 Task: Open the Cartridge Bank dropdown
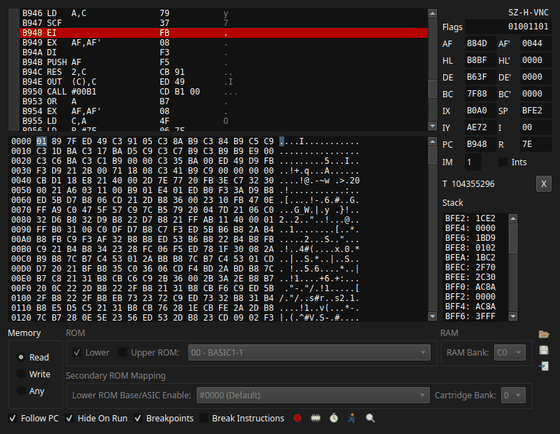click(x=513, y=395)
